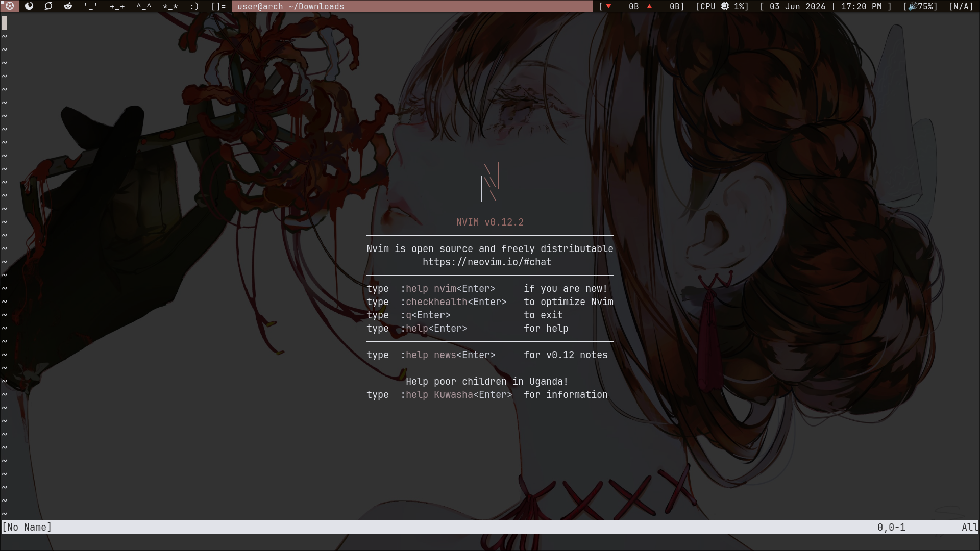Click the red download arrow indicator
The height and width of the screenshot is (551, 980).
coord(608,6)
